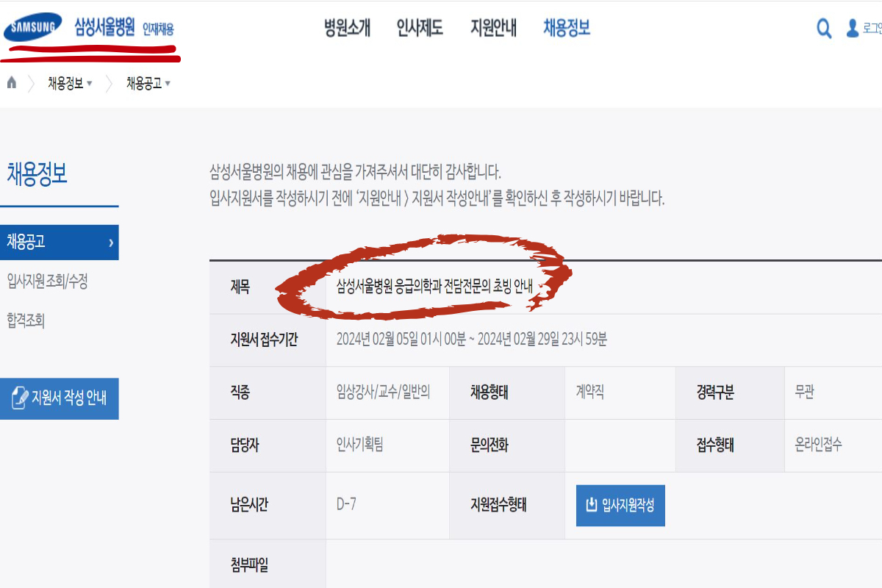Click the 입사지원작성 button
The height and width of the screenshot is (588, 882).
pyautogui.click(x=620, y=506)
